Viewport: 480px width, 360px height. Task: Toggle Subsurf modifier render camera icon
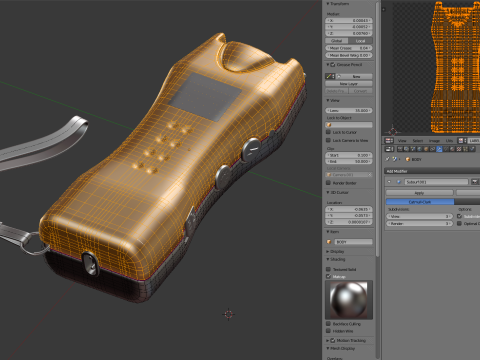click(474, 182)
